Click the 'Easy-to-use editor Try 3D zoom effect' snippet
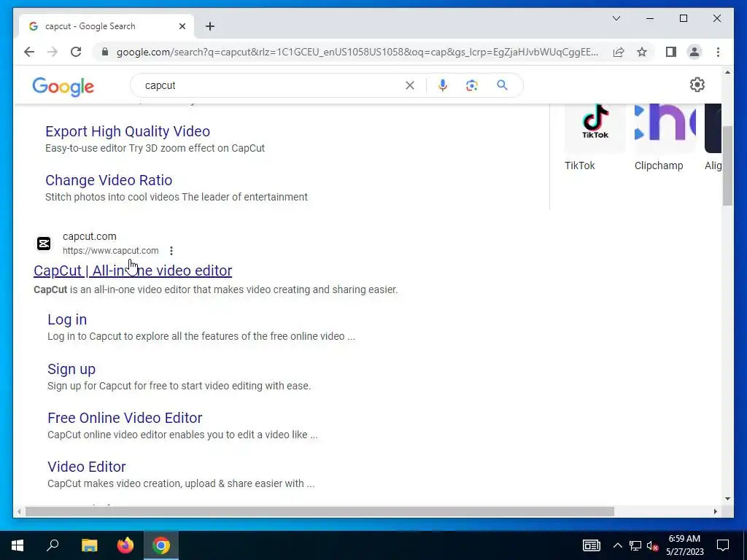 click(x=155, y=148)
